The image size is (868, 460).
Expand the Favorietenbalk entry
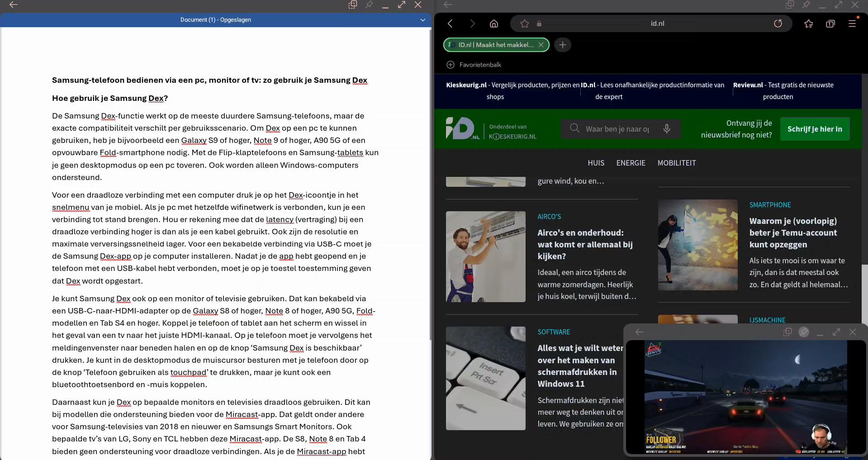(451, 65)
